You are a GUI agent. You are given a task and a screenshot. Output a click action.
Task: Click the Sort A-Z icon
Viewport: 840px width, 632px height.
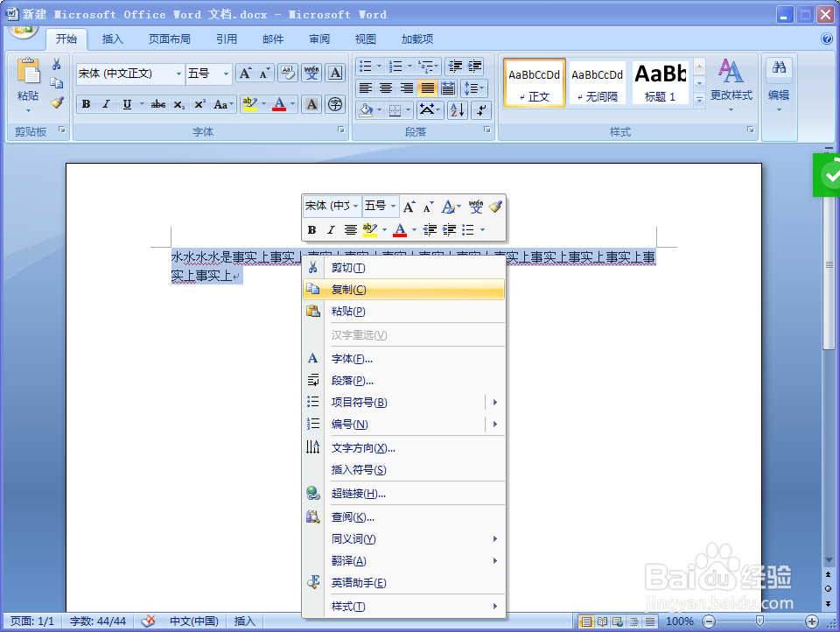[457, 110]
